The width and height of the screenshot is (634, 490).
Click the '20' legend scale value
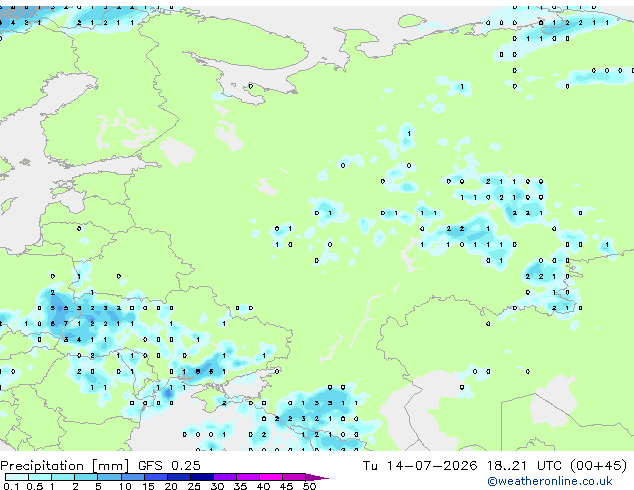point(171,486)
